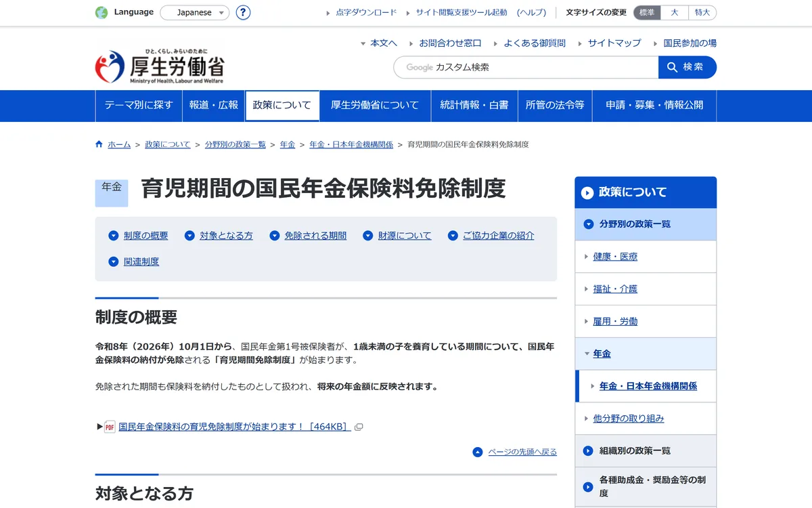Focus the Google カスタム検索 input field
This screenshot has height=508, width=812.
click(x=526, y=67)
